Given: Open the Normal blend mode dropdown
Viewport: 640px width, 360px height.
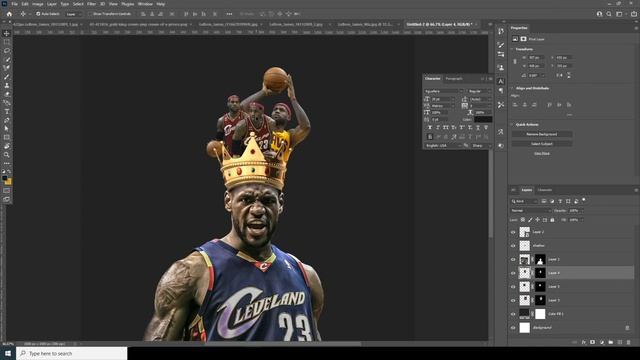Looking at the screenshot, I should click(x=531, y=211).
